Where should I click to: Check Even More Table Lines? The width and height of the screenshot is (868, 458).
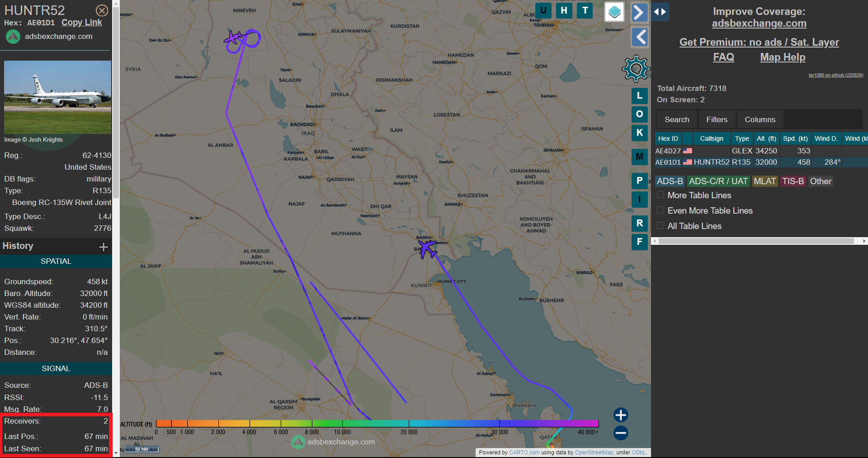point(660,210)
